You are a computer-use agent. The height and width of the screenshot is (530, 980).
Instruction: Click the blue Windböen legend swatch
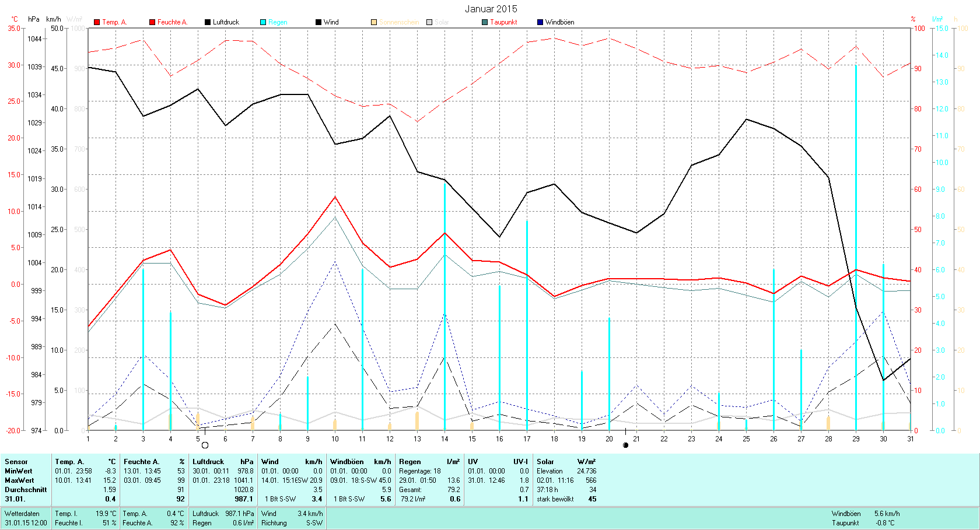click(x=540, y=22)
